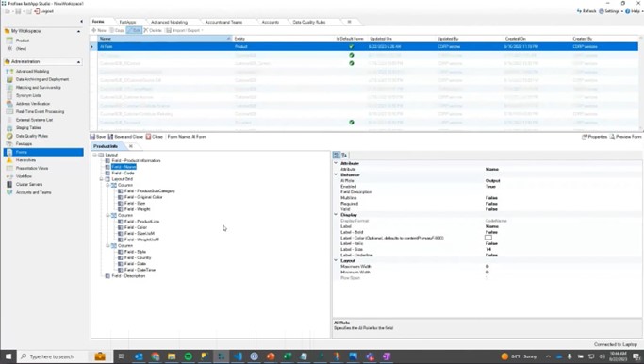The image size is (644, 364).
Task: Click the Chrome icon on taskbar
Action: (156, 356)
